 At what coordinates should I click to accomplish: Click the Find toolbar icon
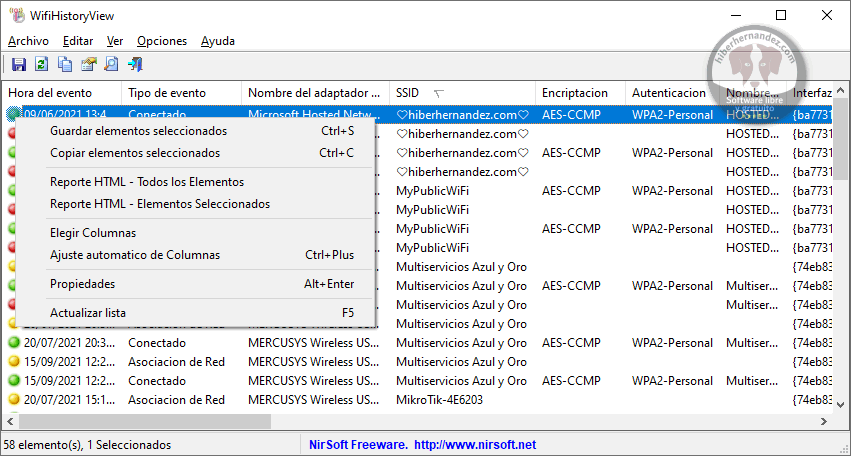111,65
